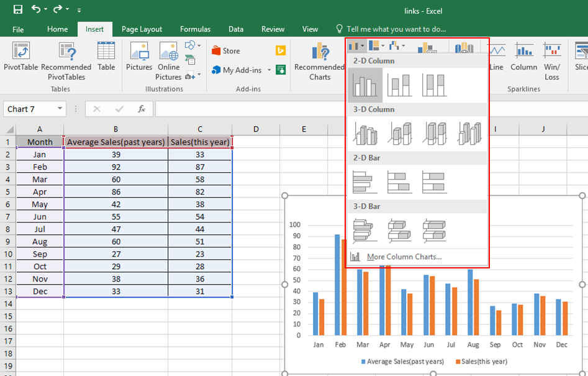Screen dimensions: 588x376
Task: Pick the 3-D Clustered Bar chart
Action: click(x=365, y=231)
